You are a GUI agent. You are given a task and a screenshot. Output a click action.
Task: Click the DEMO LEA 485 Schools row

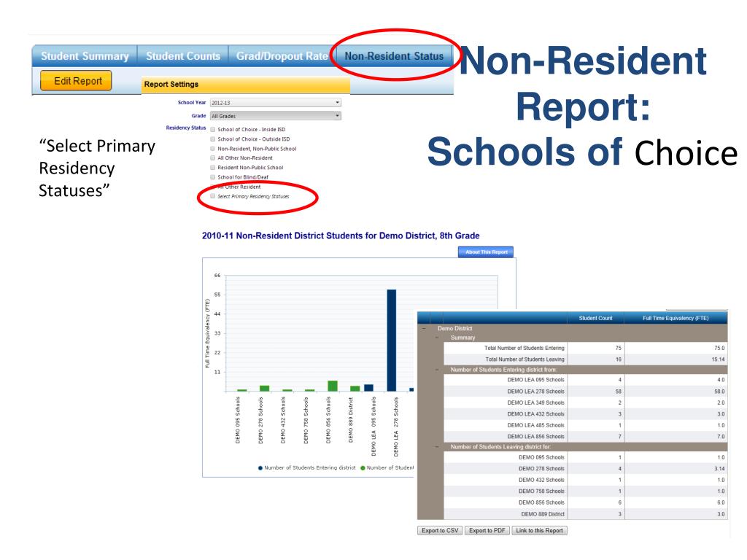586,425
